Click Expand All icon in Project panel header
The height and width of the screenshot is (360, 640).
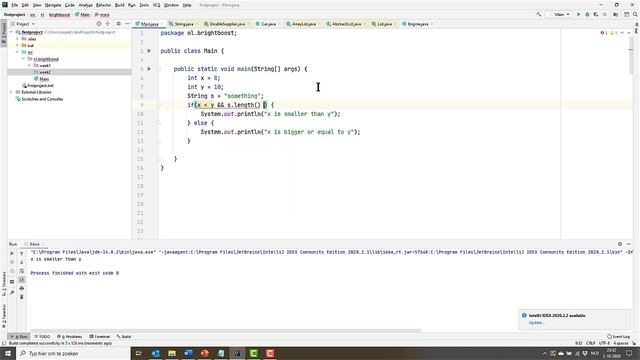point(108,24)
